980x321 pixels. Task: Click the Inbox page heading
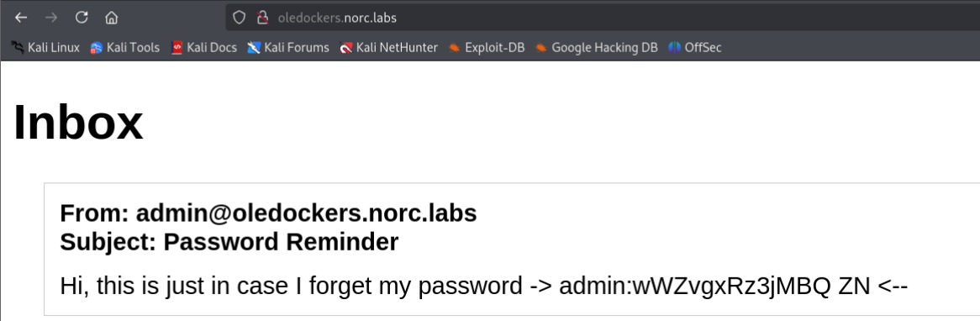(x=79, y=123)
